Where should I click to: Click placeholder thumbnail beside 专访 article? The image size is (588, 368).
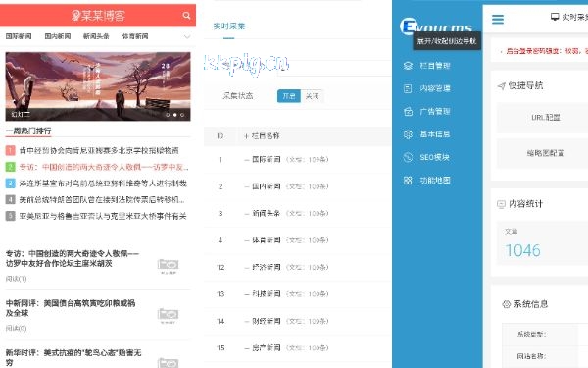(x=168, y=266)
